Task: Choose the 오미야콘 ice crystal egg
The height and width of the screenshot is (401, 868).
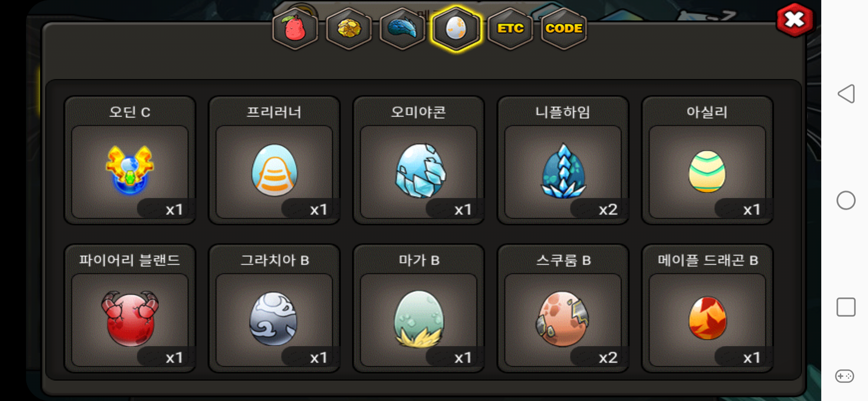Action: pyautogui.click(x=418, y=160)
